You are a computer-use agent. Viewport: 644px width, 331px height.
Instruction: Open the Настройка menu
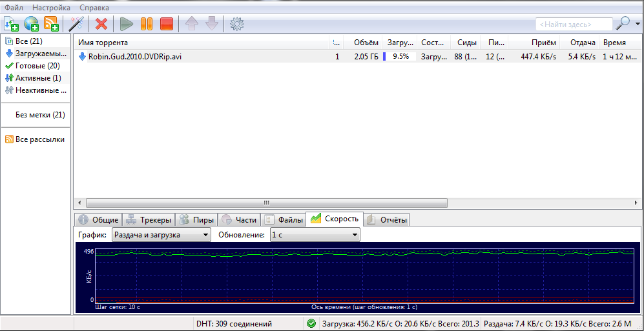[52, 7]
